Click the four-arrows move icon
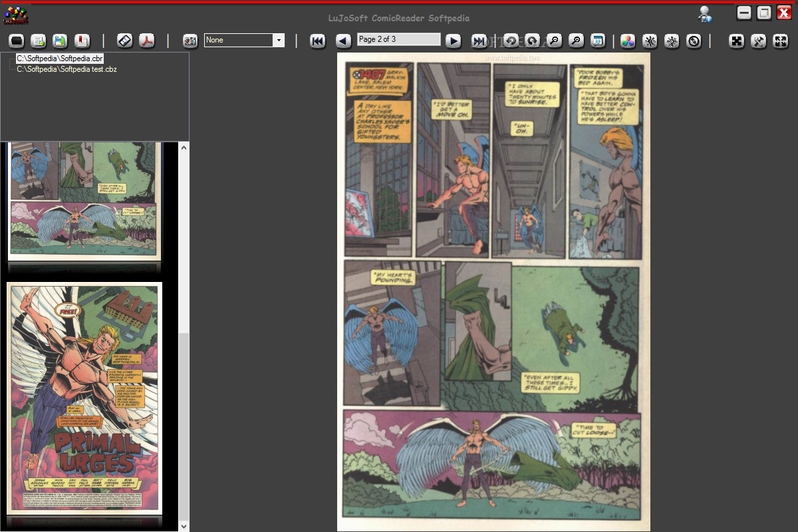This screenshot has width=798, height=532. pyautogui.click(x=737, y=41)
